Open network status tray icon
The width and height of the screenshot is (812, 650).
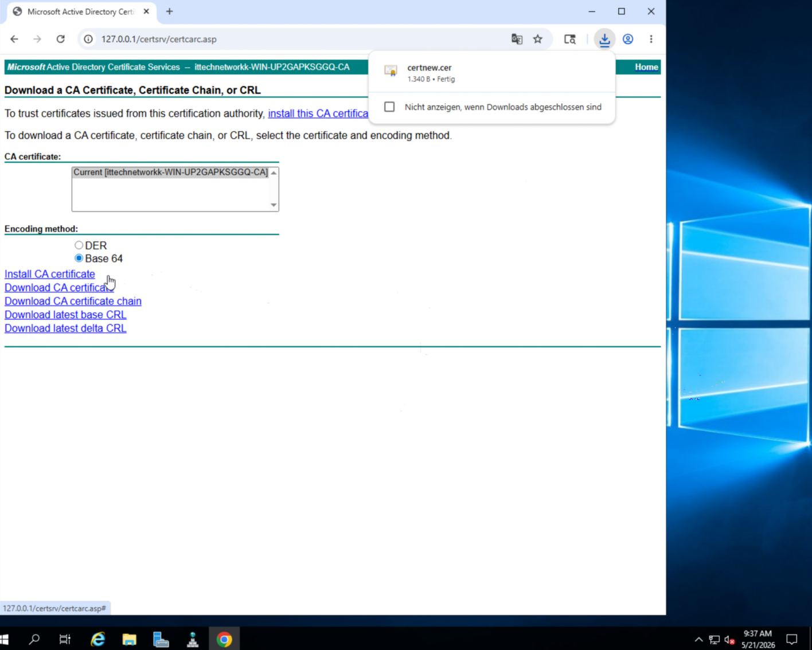pyautogui.click(x=715, y=640)
